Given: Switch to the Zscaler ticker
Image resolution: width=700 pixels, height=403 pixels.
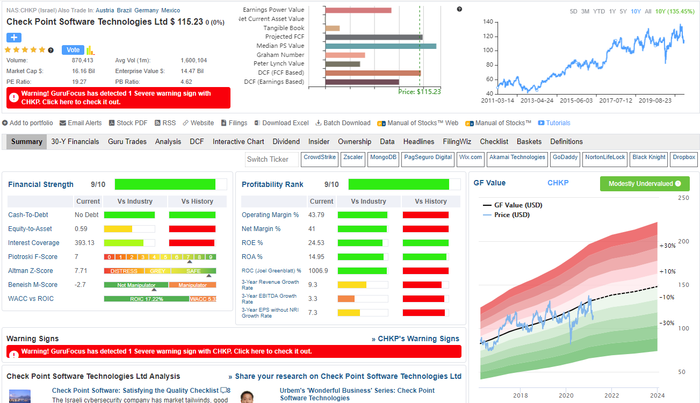Looking at the screenshot, I should pos(353,159).
